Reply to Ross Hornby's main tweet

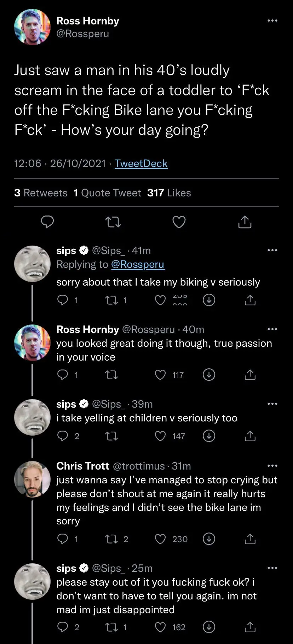(x=47, y=222)
